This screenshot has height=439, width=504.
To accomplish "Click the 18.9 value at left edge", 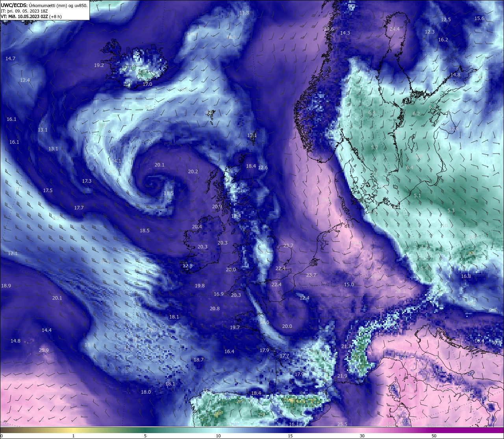I will 6,286.
